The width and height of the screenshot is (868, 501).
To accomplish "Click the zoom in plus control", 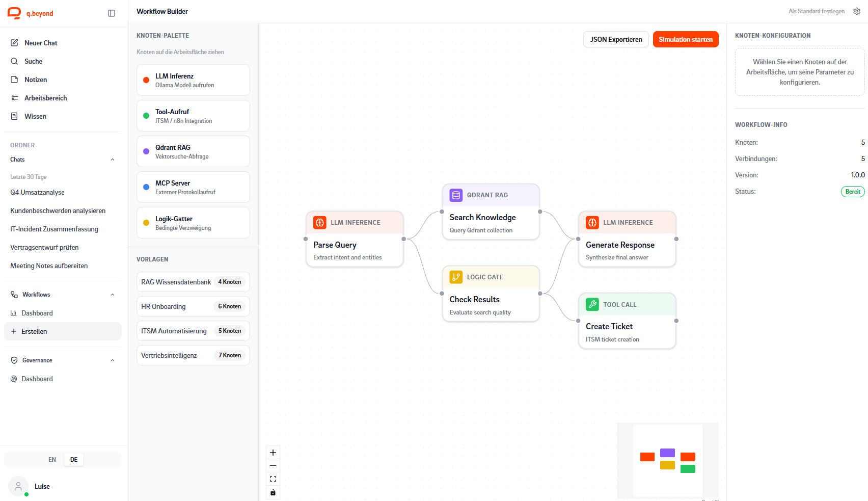I will pos(273,453).
